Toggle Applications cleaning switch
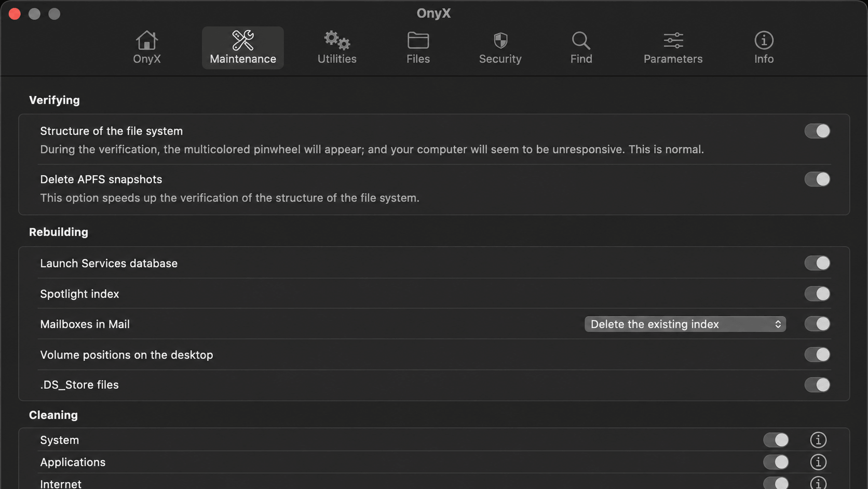The width and height of the screenshot is (868, 489). pyautogui.click(x=776, y=462)
